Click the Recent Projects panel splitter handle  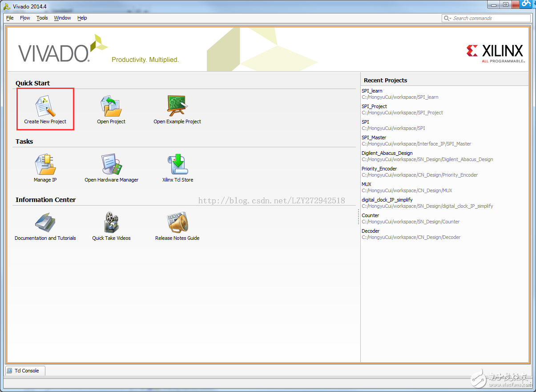point(359,217)
